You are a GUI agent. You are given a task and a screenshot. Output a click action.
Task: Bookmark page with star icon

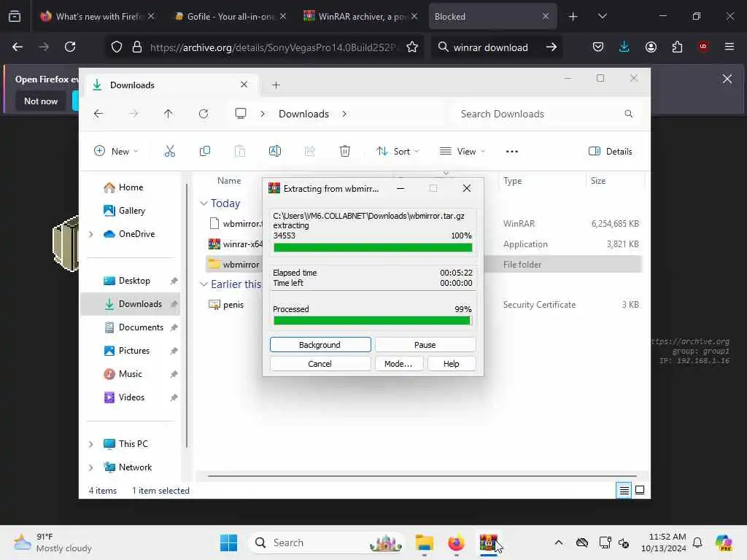[x=412, y=47]
